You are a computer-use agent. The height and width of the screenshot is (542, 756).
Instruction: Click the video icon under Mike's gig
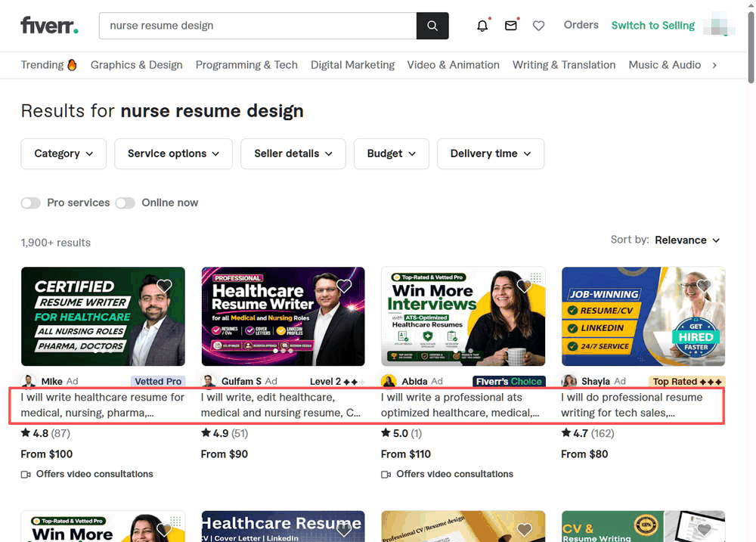coord(26,475)
